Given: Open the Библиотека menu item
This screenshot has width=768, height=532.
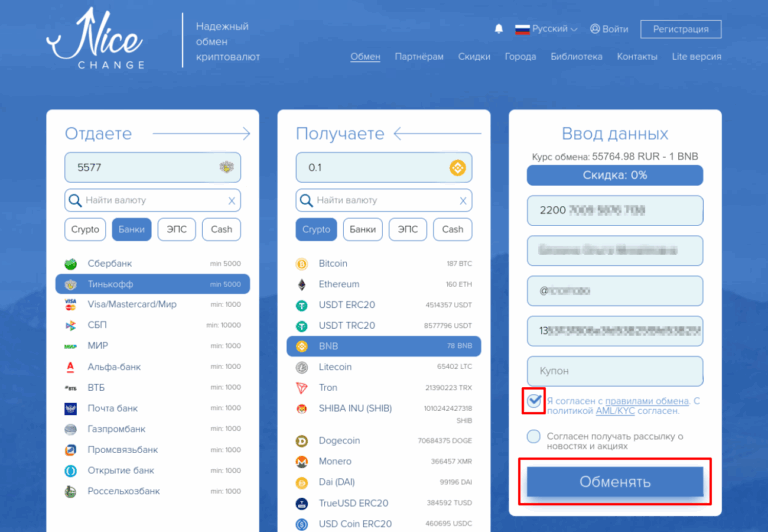Looking at the screenshot, I should point(576,56).
